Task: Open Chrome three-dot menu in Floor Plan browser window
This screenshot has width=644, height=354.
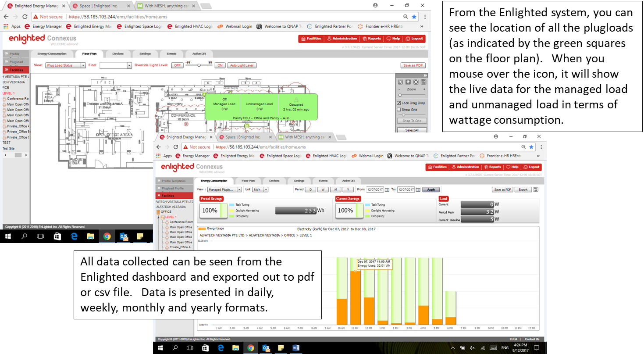Action: pos(424,17)
